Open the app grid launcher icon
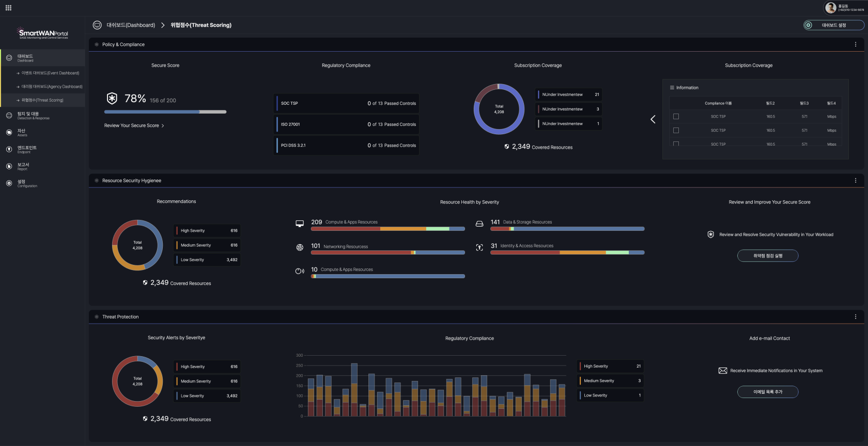 pos(8,8)
